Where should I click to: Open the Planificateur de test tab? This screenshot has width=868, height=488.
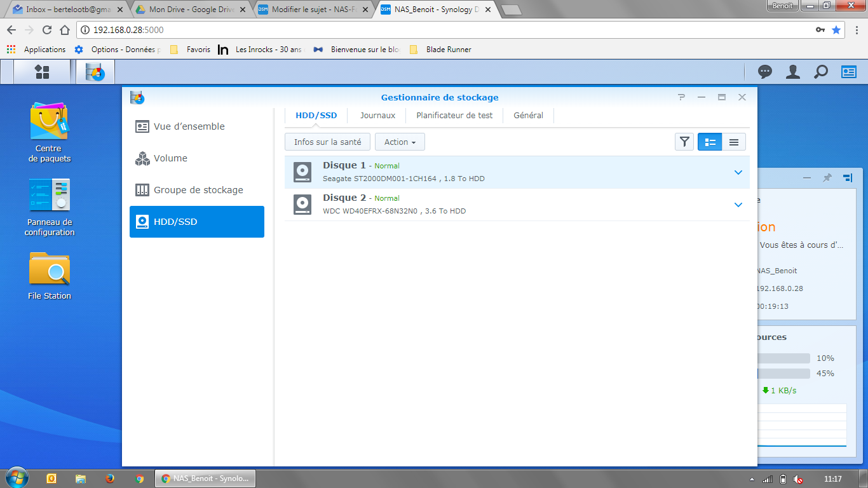(454, 116)
